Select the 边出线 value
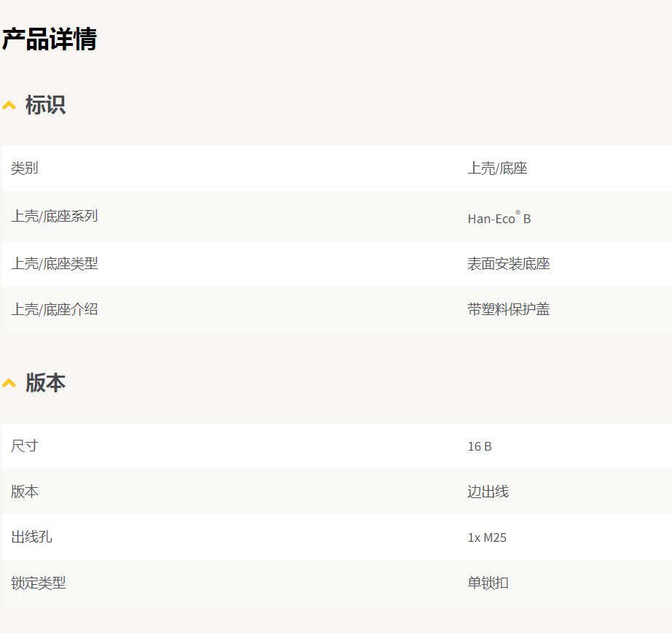 click(488, 492)
